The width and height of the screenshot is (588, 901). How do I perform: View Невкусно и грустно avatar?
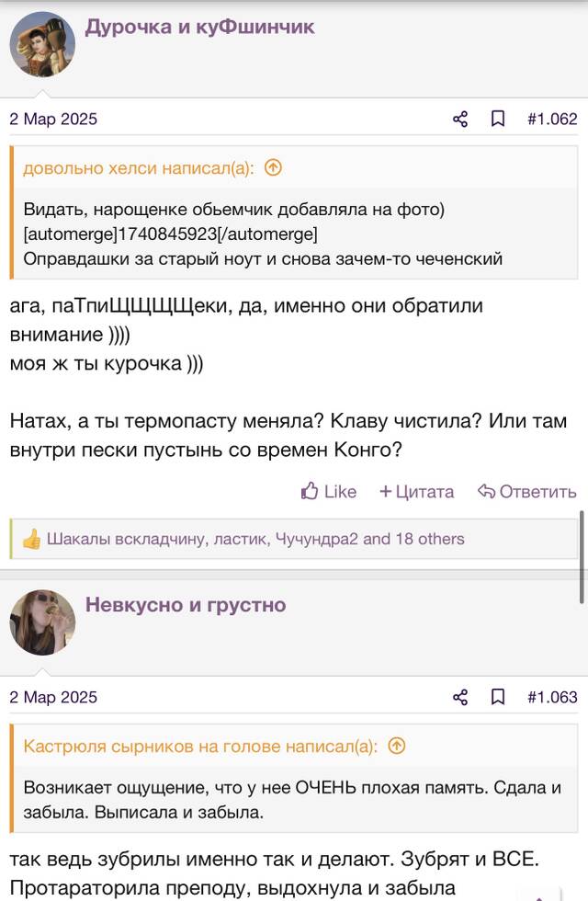(x=42, y=622)
